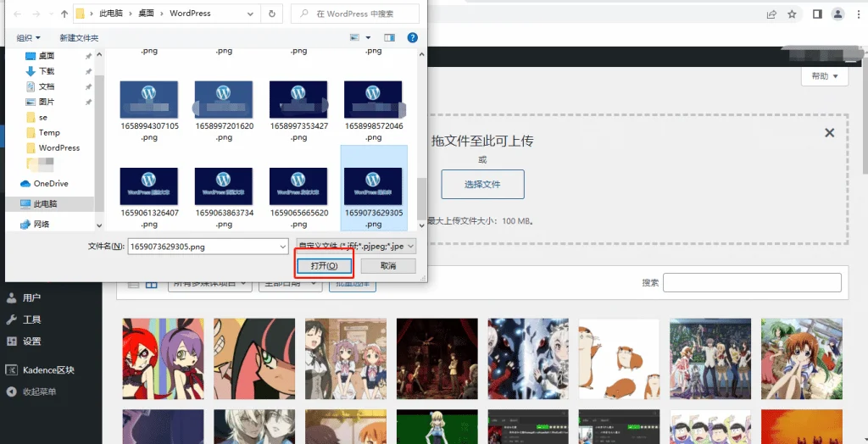Screen dimensions: 868x444
Task: Open media image of three maids
Action: tap(346, 358)
